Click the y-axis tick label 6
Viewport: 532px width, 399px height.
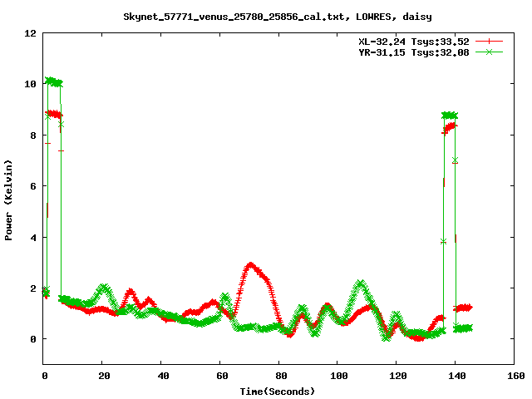click(33, 186)
